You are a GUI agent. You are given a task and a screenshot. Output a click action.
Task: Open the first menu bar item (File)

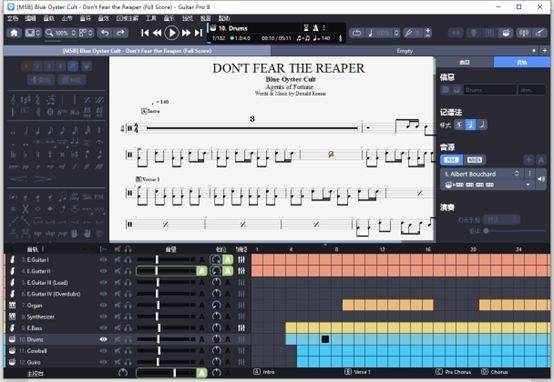coord(13,18)
